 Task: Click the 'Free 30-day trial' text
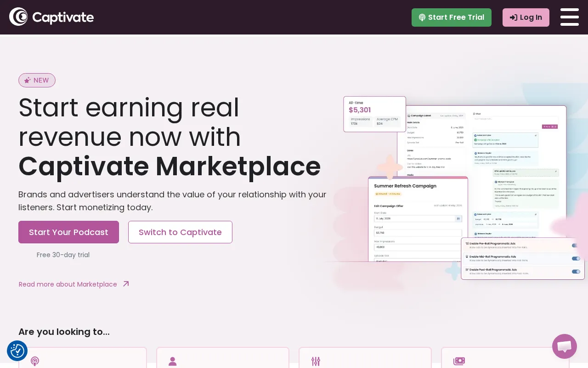[x=63, y=255]
